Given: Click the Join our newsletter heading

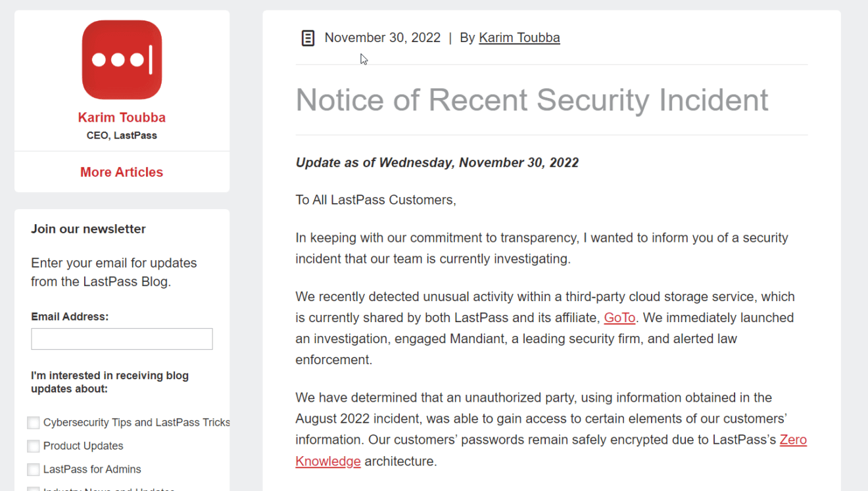Looking at the screenshot, I should 88,229.
